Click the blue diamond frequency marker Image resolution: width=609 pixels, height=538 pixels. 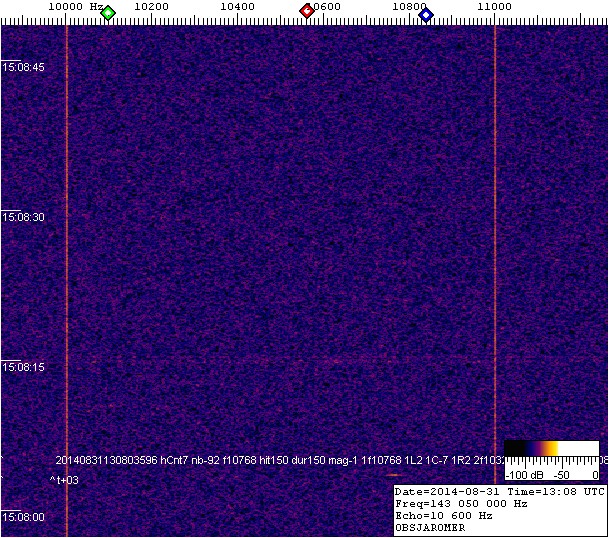(426, 14)
